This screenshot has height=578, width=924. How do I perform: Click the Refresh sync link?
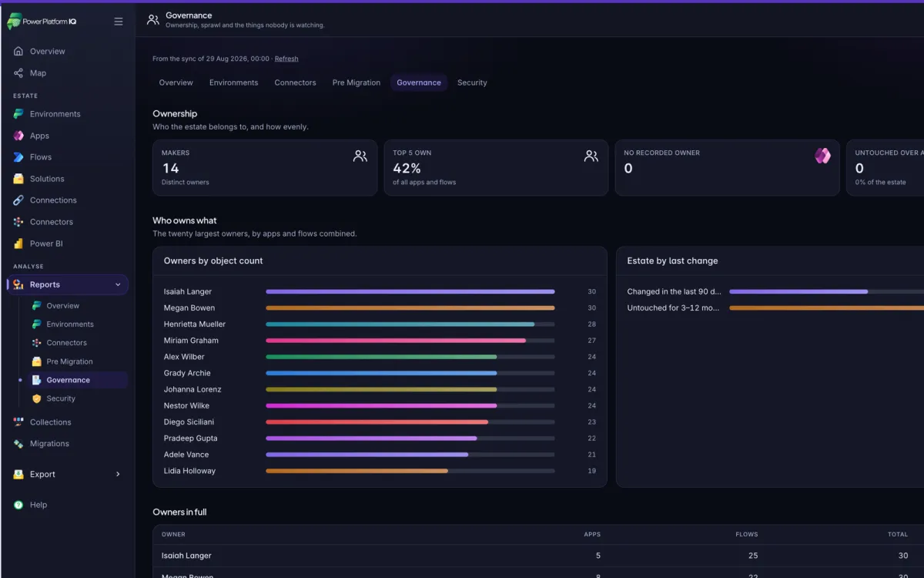point(286,59)
